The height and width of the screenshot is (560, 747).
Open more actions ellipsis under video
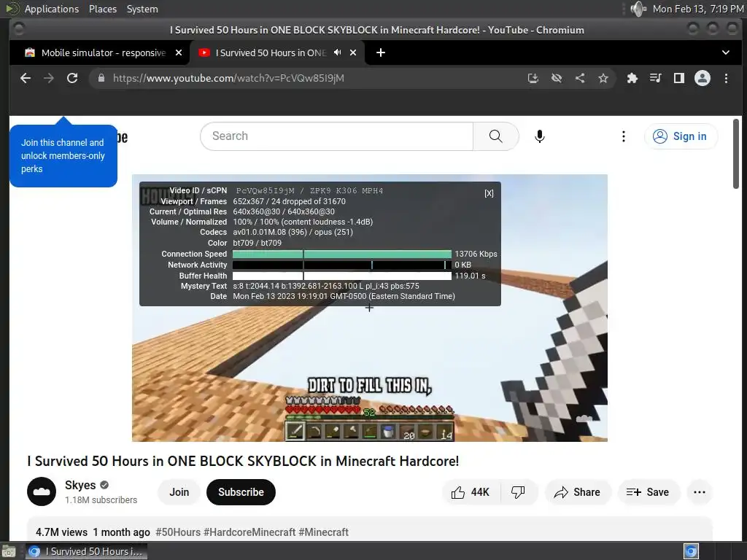tap(700, 492)
